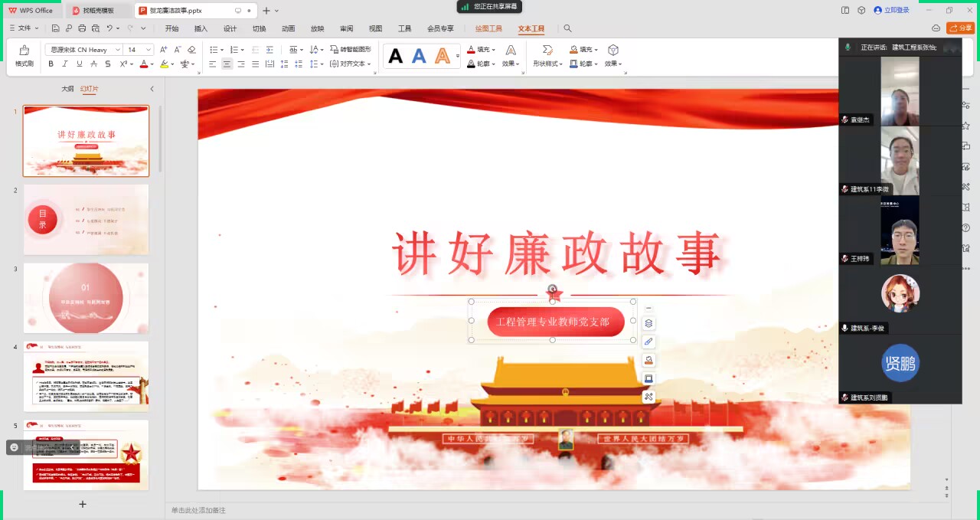Click the search magnifier icon in ribbon
Image resolution: width=980 pixels, height=520 pixels.
567,28
